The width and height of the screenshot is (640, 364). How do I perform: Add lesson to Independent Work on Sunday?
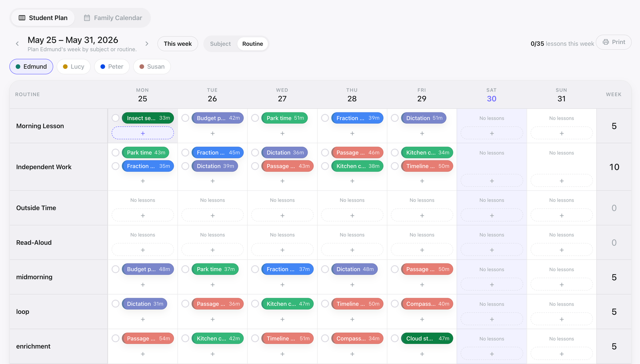tap(561, 181)
